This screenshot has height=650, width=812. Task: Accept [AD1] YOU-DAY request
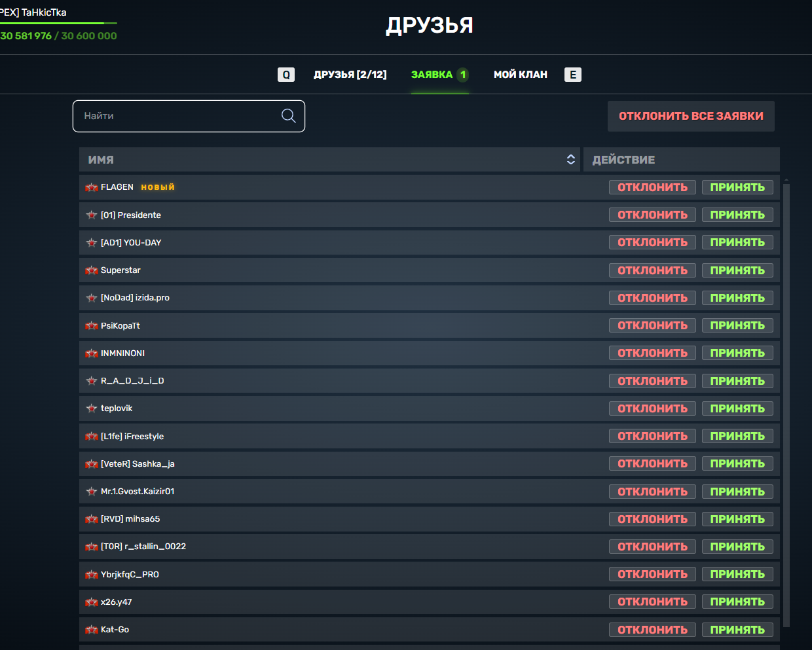click(x=737, y=242)
